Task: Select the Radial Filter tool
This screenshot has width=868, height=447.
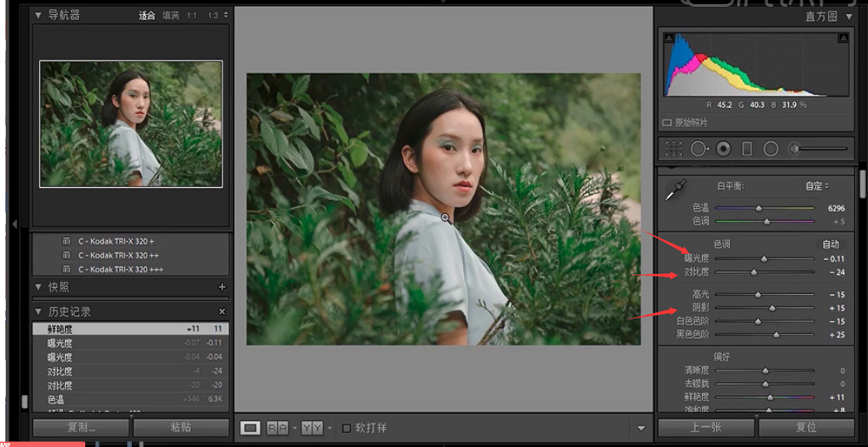Action: [772, 148]
